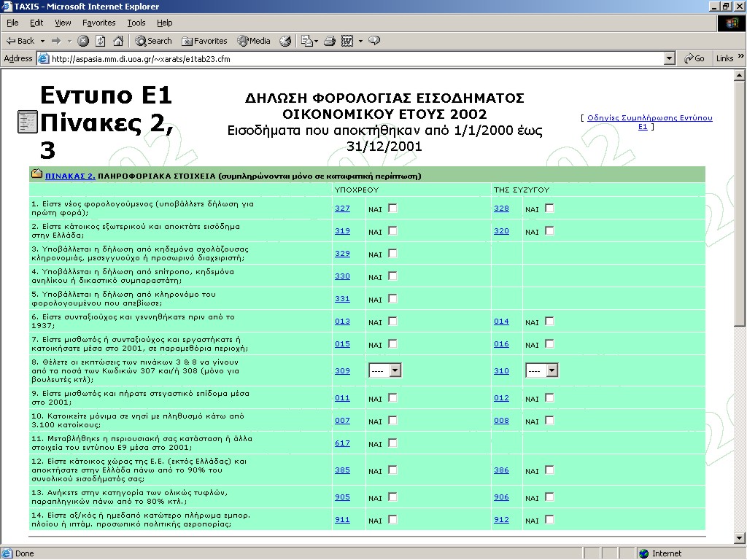Open the History toolbar icon
The height and width of the screenshot is (560, 747).
(x=285, y=41)
